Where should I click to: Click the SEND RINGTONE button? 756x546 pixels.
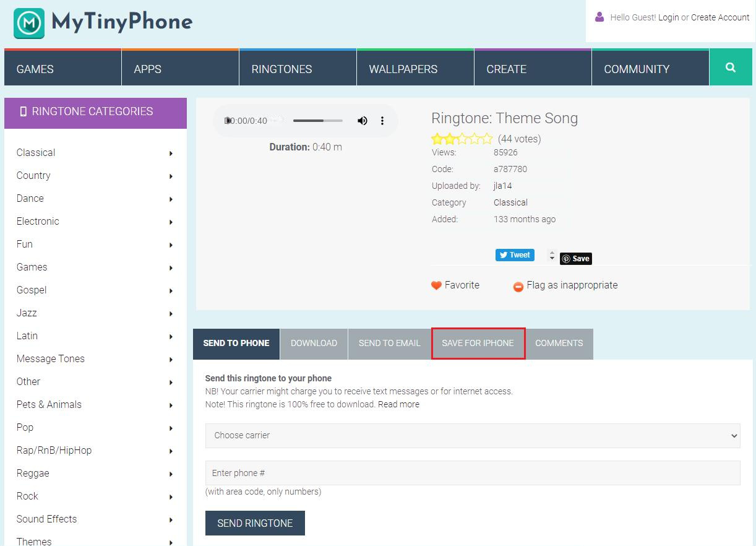pos(255,523)
